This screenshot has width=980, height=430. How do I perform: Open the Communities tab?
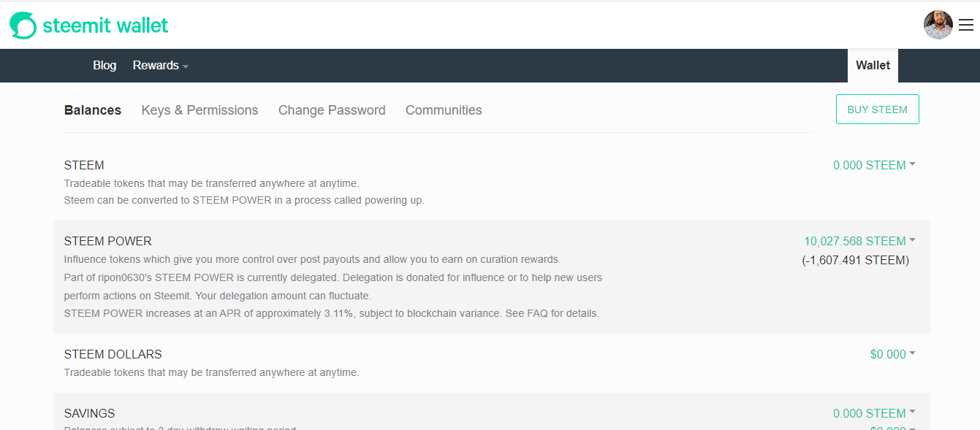[x=444, y=110]
